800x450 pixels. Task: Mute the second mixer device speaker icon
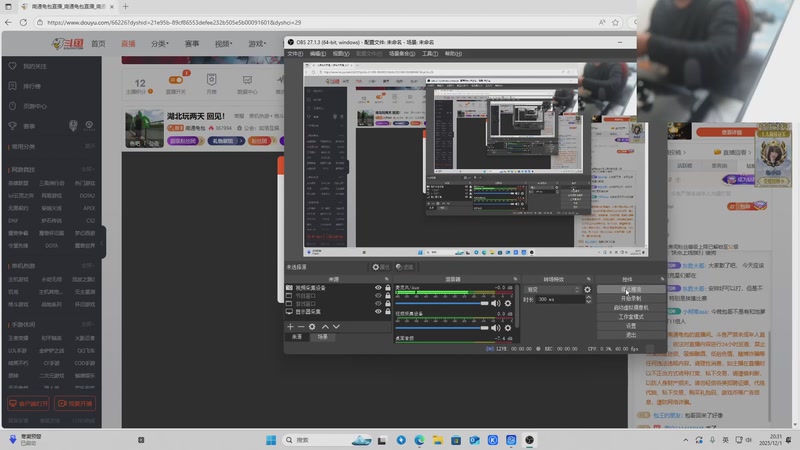[x=495, y=328]
